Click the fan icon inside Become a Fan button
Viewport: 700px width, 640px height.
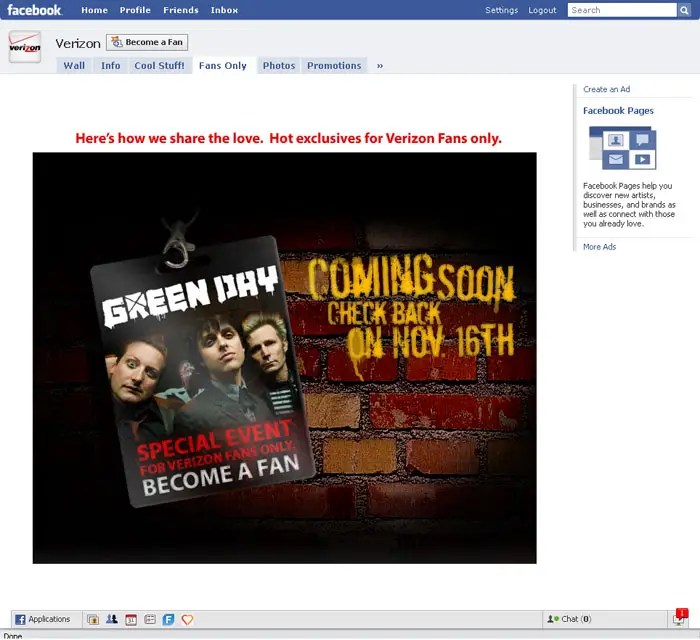tap(117, 42)
